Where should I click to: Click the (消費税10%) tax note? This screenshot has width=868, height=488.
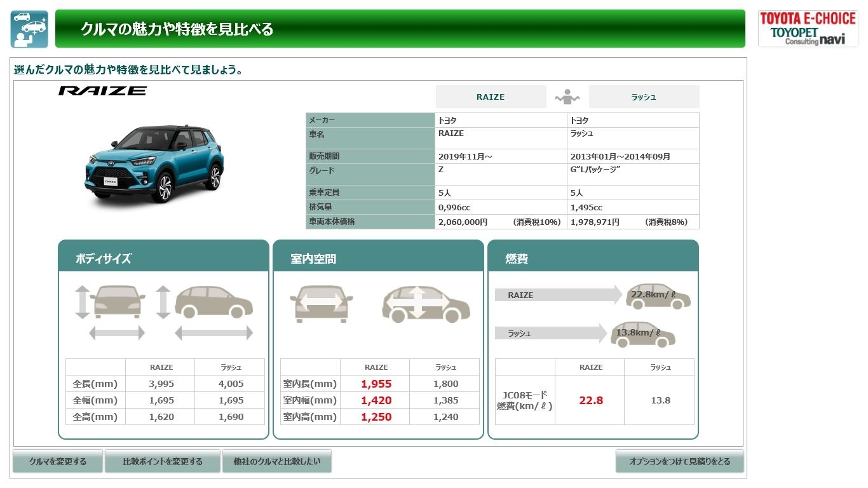click(537, 222)
